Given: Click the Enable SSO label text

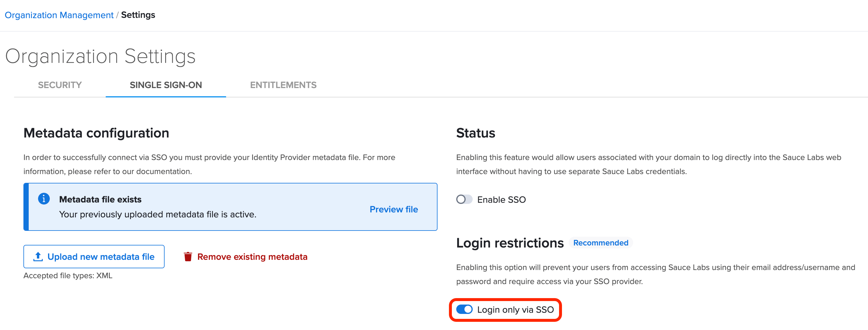Looking at the screenshot, I should [501, 200].
